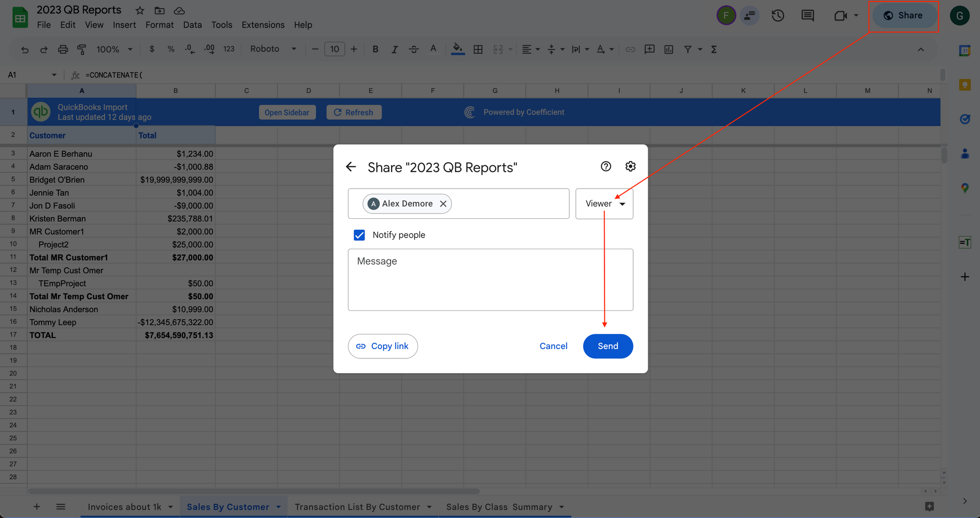The width and height of the screenshot is (980, 518).
Task: Open the Viewer role dropdown
Action: point(604,204)
